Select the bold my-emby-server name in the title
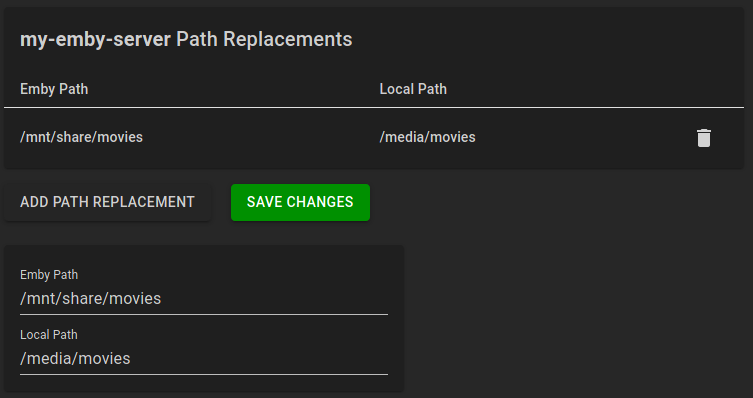 pos(96,39)
